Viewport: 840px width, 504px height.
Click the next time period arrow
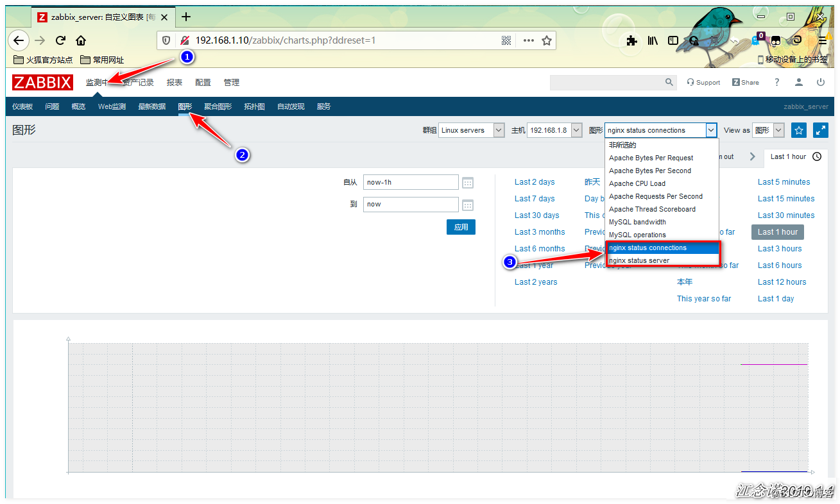753,156
